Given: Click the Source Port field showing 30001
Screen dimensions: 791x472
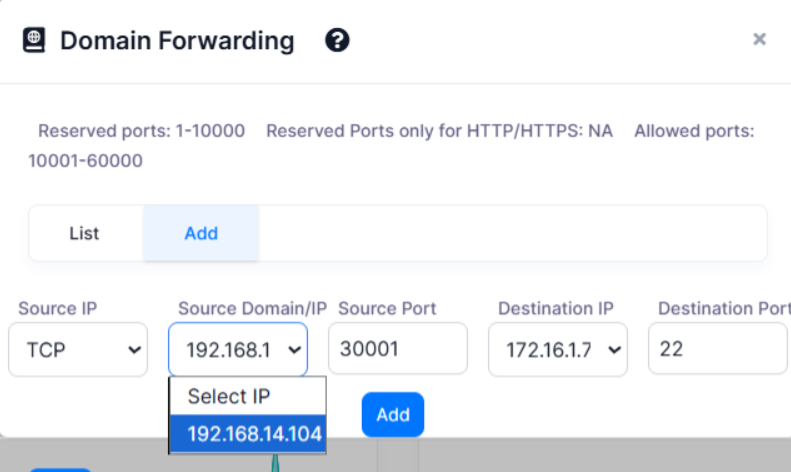Looking at the screenshot, I should point(398,349).
